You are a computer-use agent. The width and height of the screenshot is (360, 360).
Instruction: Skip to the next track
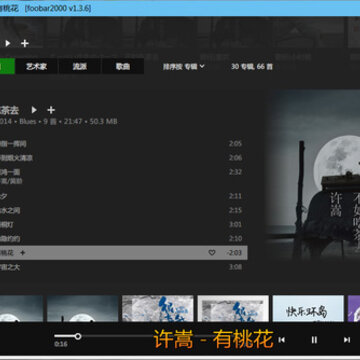347,340
